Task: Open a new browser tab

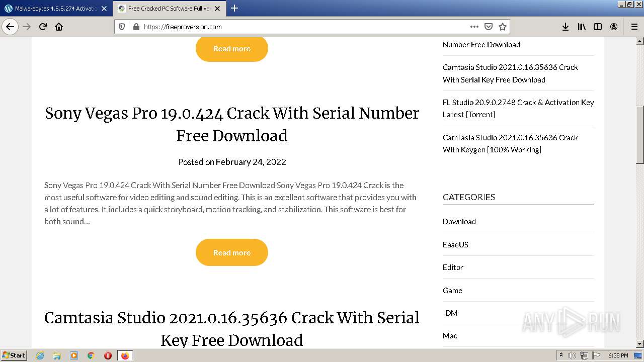Action: (234, 8)
